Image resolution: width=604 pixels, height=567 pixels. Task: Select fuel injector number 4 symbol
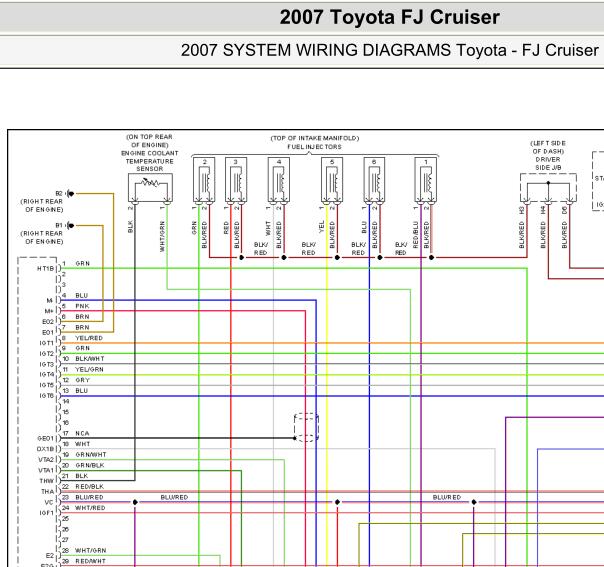pyautogui.click(x=279, y=180)
